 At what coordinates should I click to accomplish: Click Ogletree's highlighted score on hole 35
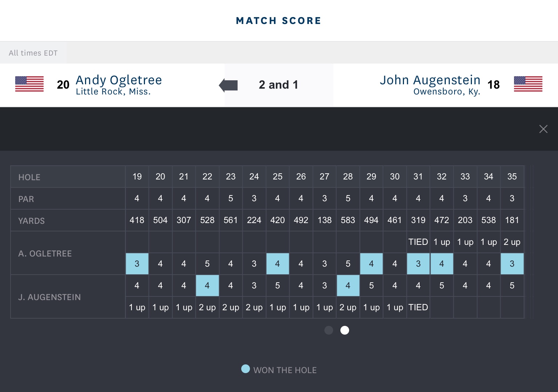pos(512,264)
